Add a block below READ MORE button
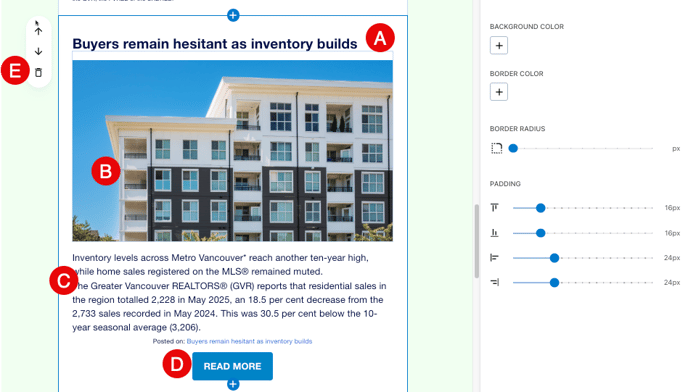 pos(233,385)
